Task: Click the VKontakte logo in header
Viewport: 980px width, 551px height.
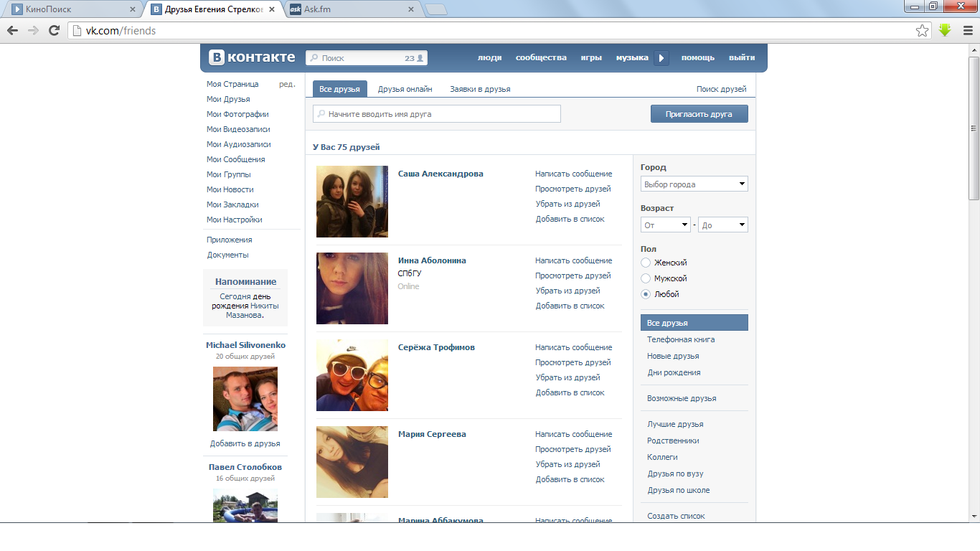Action: [252, 57]
